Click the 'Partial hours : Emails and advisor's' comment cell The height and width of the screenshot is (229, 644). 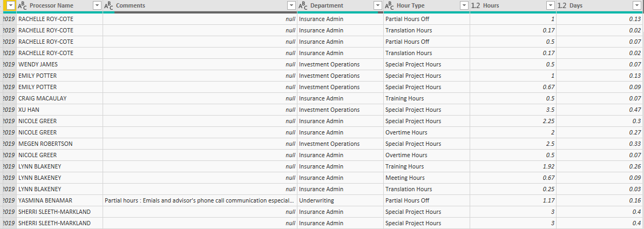[x=200, y=200]
